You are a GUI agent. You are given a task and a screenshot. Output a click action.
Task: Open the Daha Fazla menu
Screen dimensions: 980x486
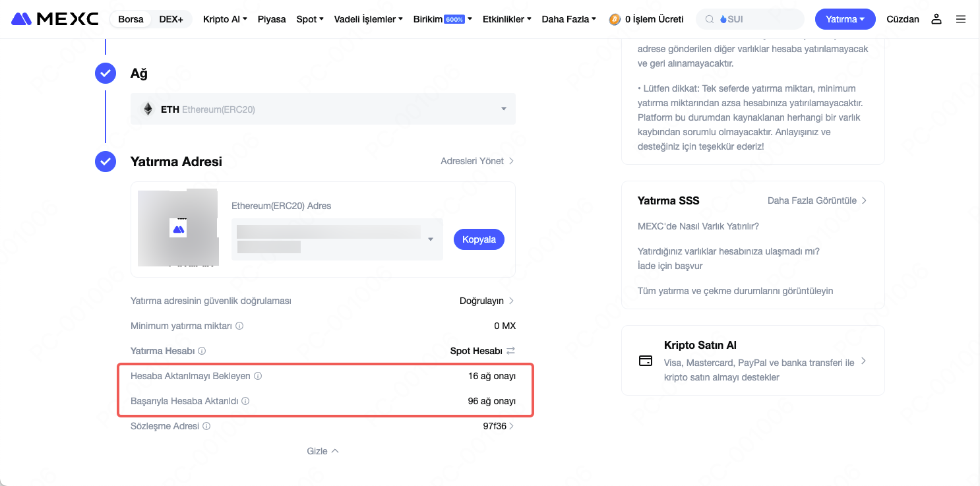point(568,19)
